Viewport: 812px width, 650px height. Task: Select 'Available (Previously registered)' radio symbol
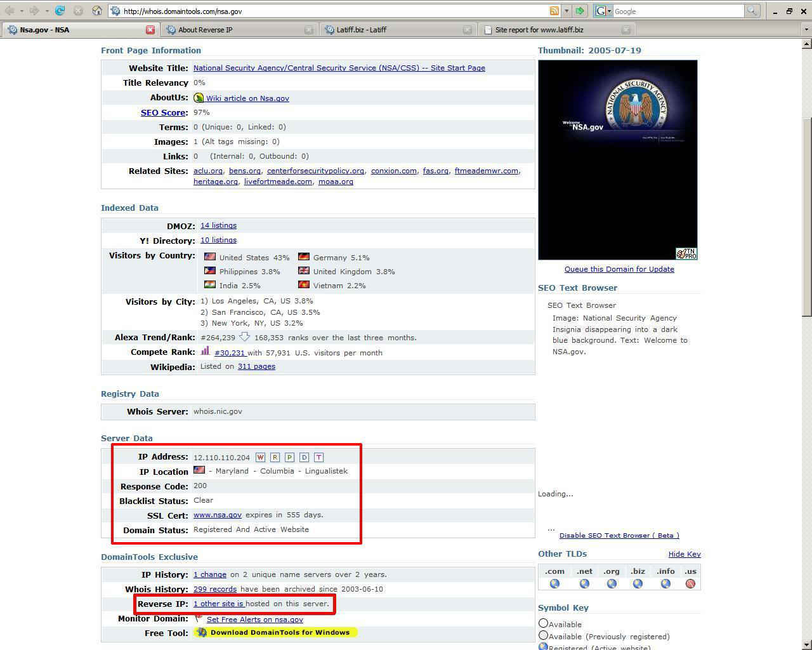coord(543,635)
